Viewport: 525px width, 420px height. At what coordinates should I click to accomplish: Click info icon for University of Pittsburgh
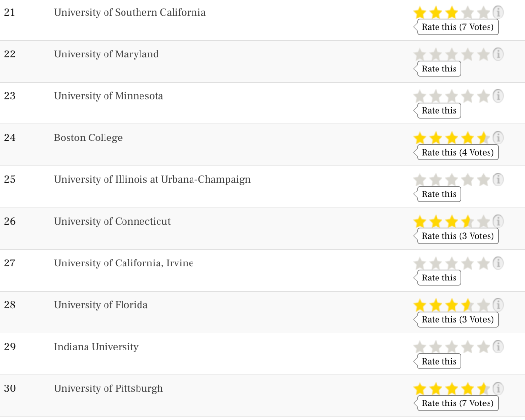(x=498, y=388)
